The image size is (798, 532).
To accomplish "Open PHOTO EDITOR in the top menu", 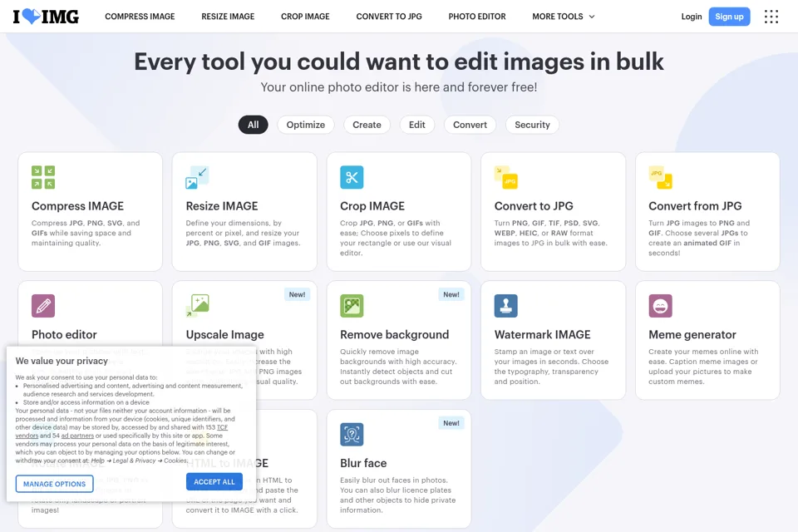I will pos(477,17).
